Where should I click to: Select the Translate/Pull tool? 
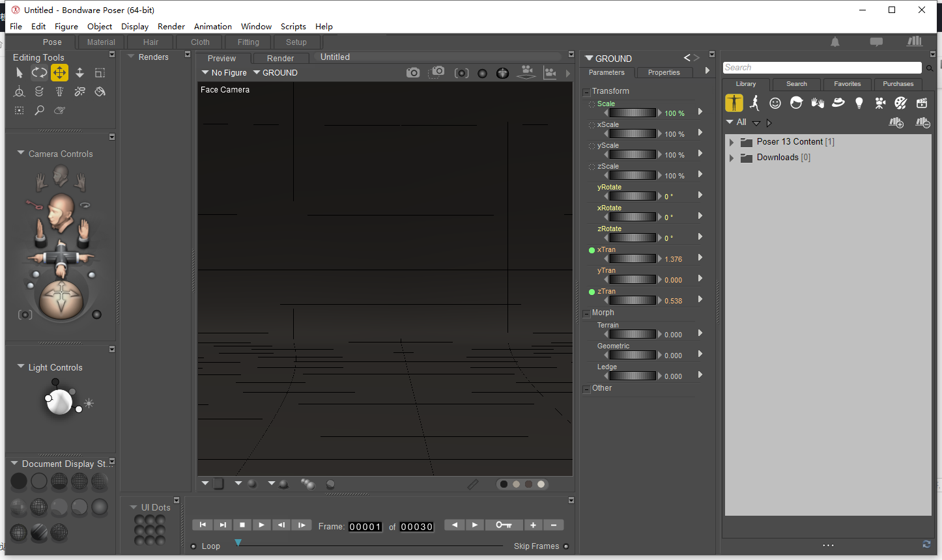pyautogui.click(x=59, y=73)
